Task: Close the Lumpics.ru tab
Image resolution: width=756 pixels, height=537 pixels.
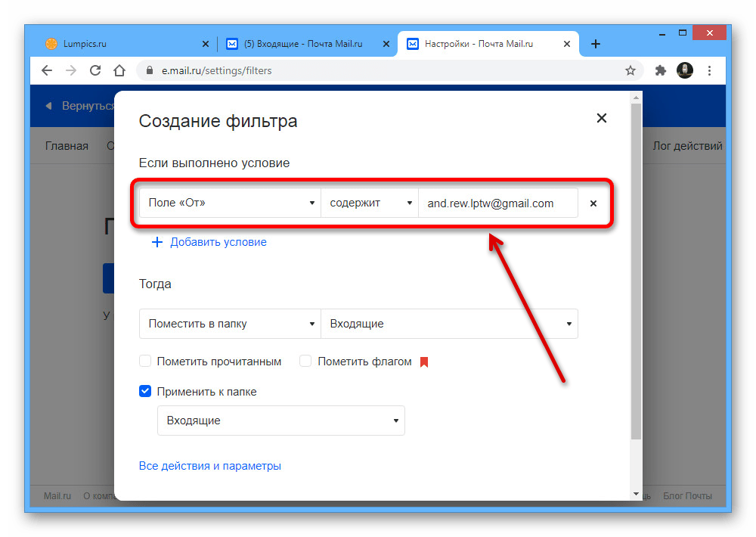Action: click(206, 44)
